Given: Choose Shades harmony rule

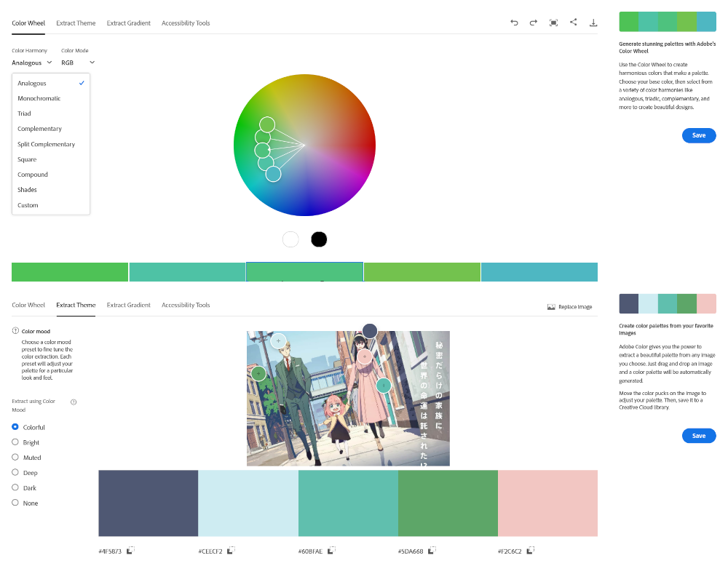Looking at the screenshot, I should [x=51, y=190].
